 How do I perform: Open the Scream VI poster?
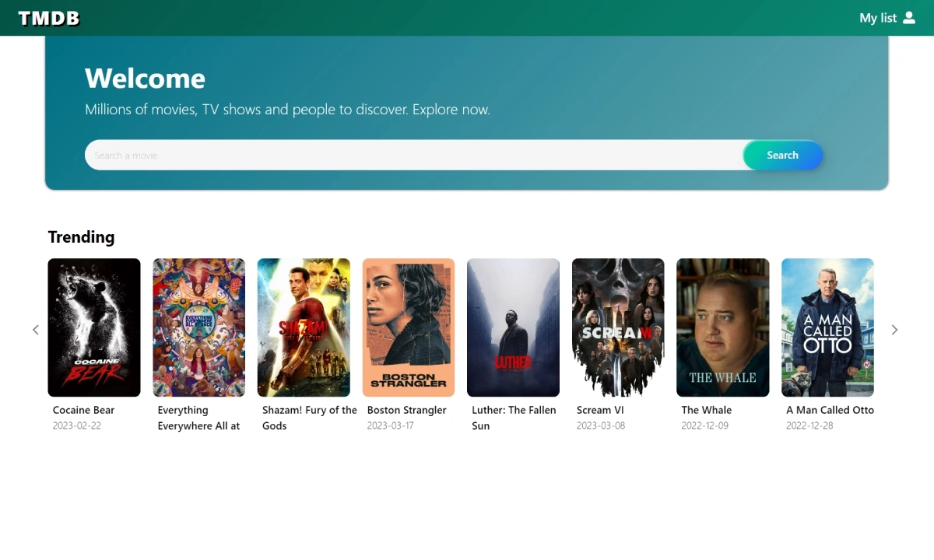pos(618,327)
